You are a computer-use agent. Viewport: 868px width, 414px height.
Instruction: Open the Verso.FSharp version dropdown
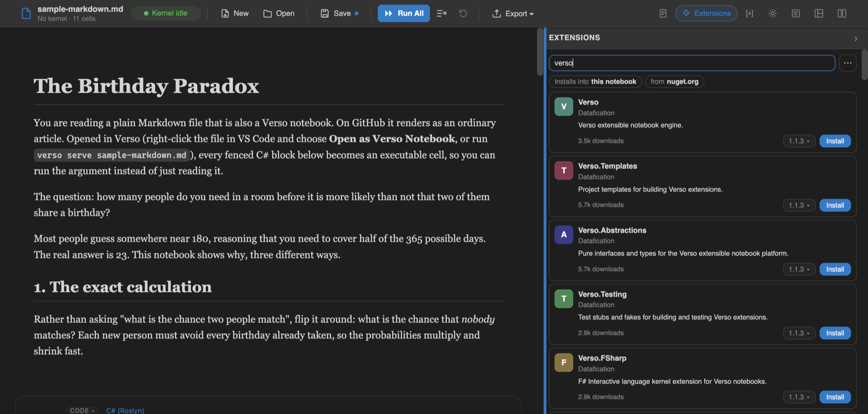(x=799, y=397)
